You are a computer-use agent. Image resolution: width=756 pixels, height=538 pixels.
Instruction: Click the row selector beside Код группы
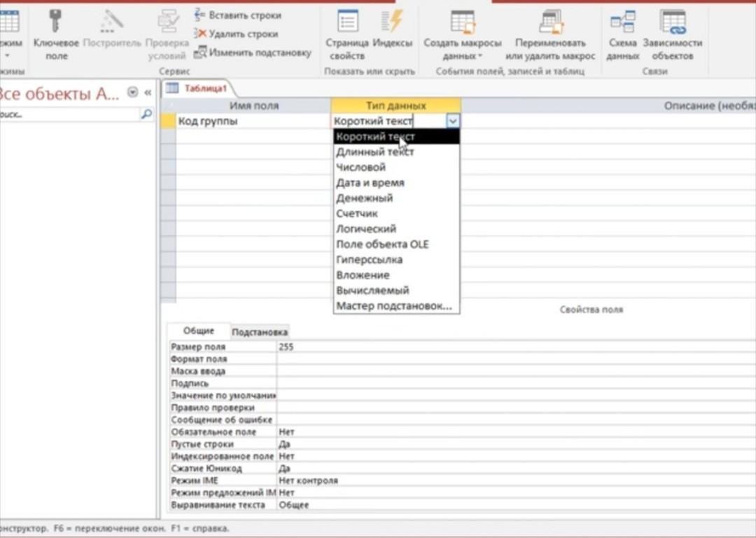coord(168,121)
